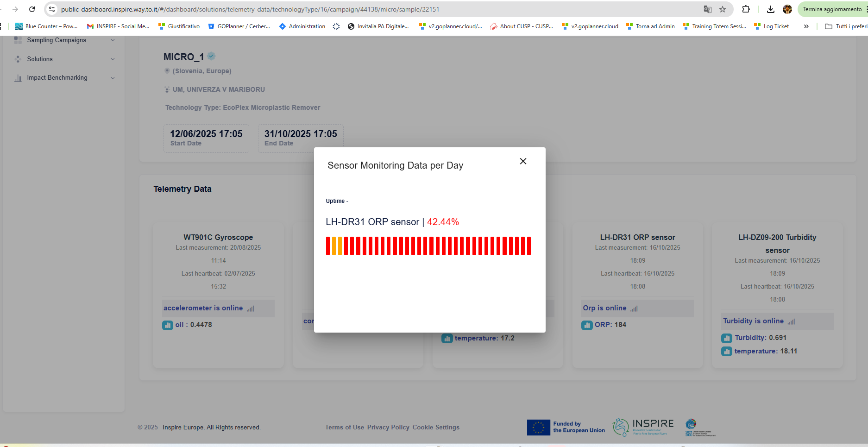Open Cookie Settings in the footer
This screenshot has height=447, width=868.
coord(436,428)
